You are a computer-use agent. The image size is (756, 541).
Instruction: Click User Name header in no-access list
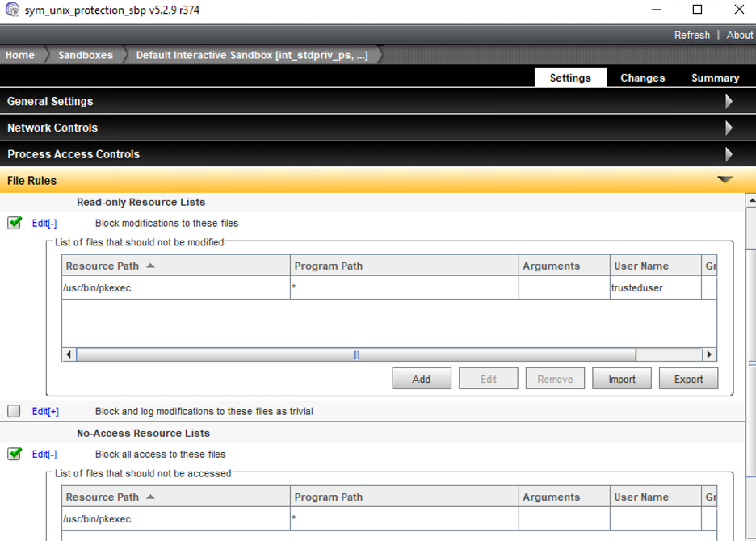(656, 497)
